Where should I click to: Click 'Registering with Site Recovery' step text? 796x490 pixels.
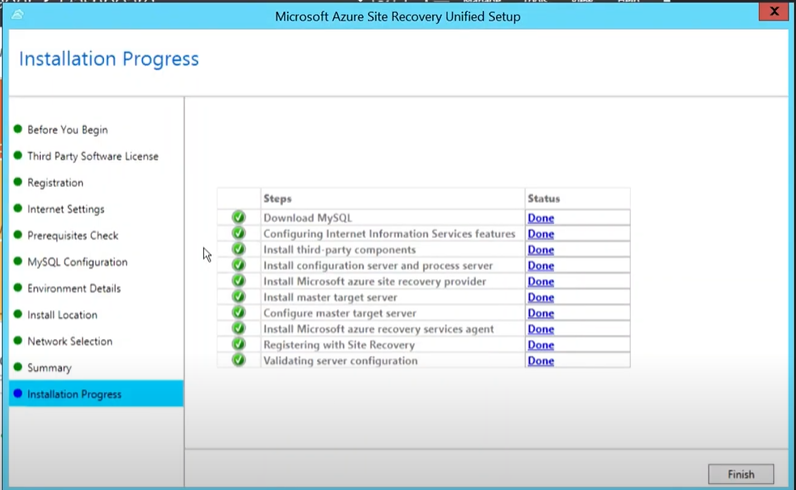pos(339,345)
